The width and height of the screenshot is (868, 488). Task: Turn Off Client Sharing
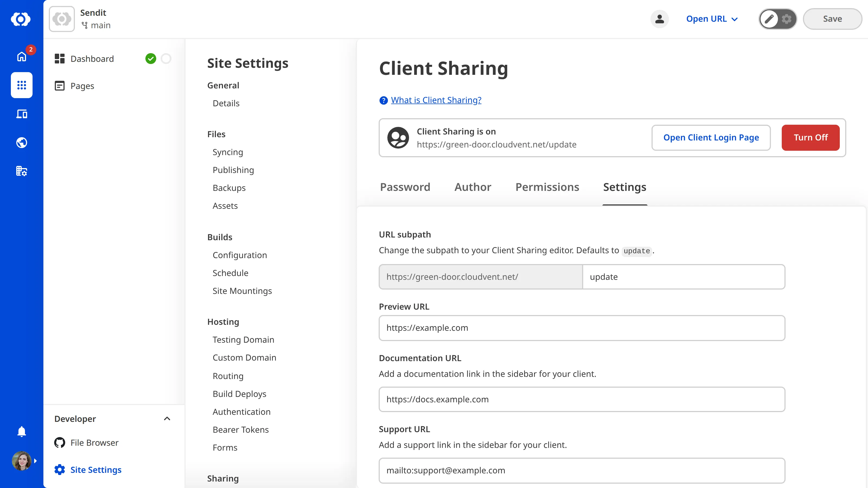point(810,137)
